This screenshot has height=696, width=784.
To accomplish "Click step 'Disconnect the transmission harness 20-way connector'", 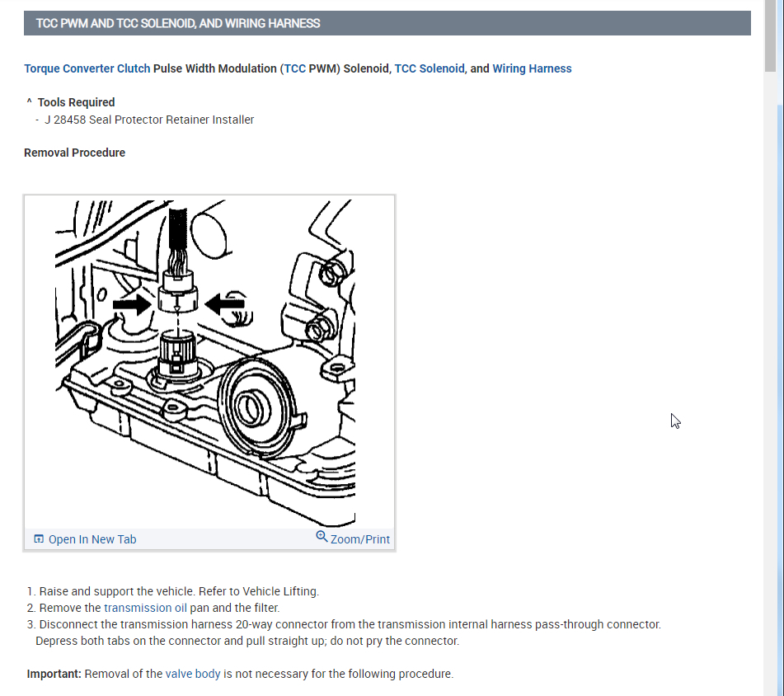I will 344,624.
